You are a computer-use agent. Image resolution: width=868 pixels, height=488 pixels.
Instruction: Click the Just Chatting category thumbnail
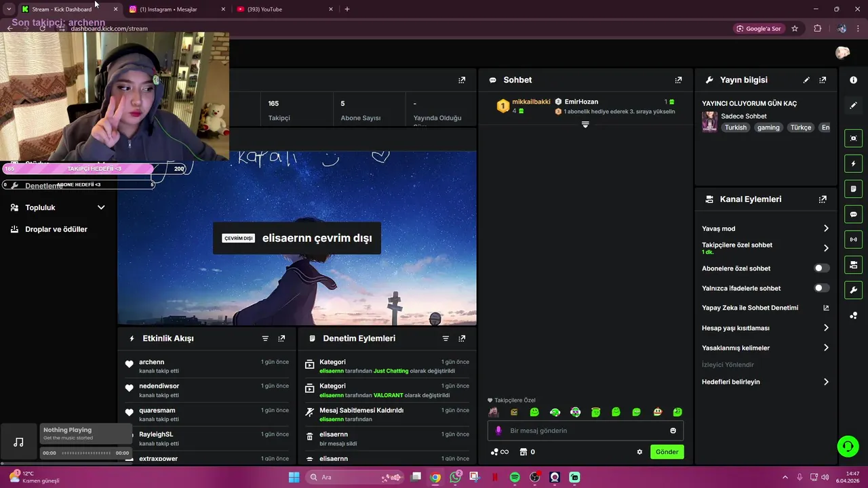coord(709,122)
